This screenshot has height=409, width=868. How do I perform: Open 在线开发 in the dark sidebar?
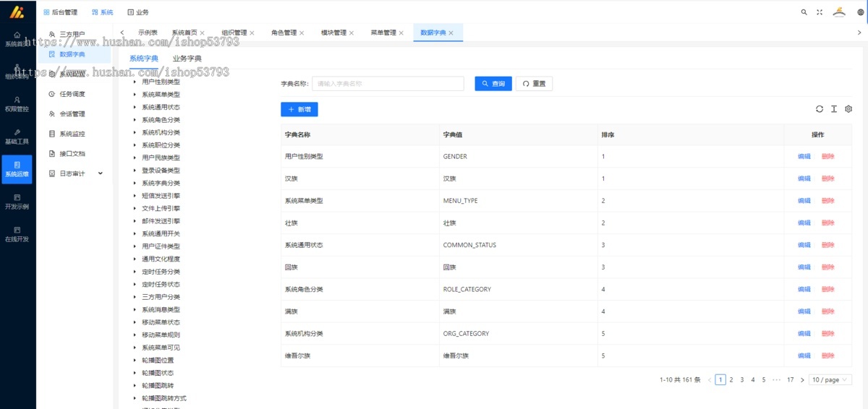click(17, 235)
